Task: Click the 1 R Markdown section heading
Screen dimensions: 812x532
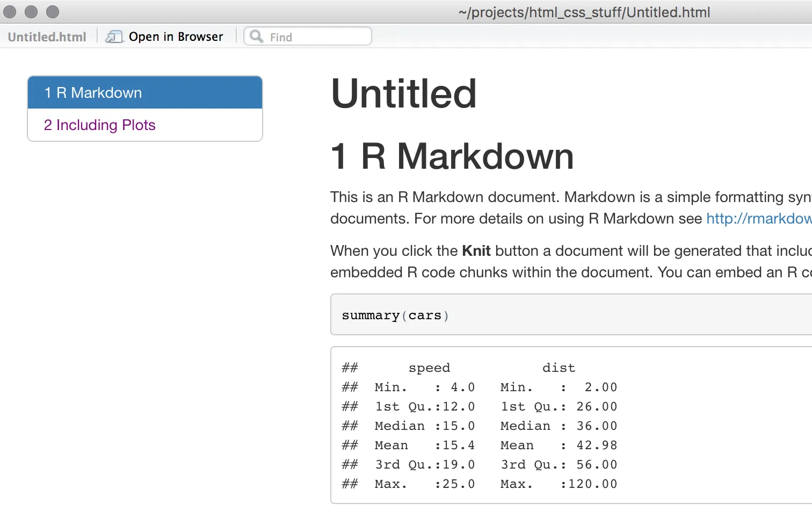Action: coord(452,156)
